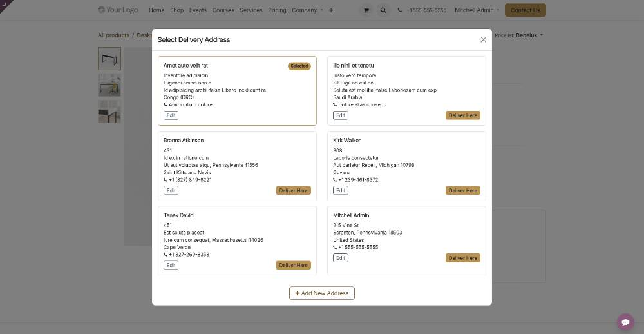Open the Pricing menu item
The width and height of the screenshot is (644, 334).
point(277,10)
